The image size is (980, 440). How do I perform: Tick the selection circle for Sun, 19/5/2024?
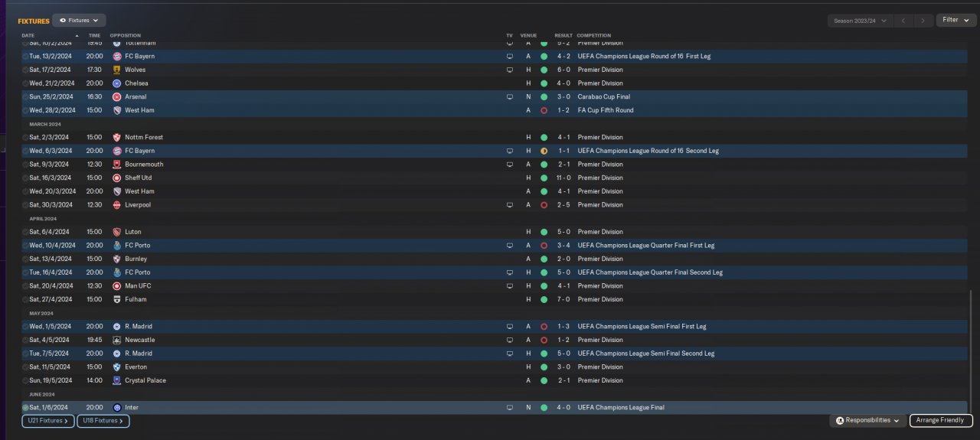click(x=25, y=380)
